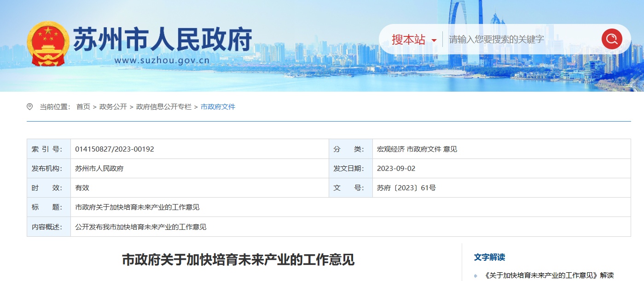Open 《关于加快培育未来产业的工作意见》解读 link
Image resolution: width=644 pixels, height=281 pixels.
[549, 275]
